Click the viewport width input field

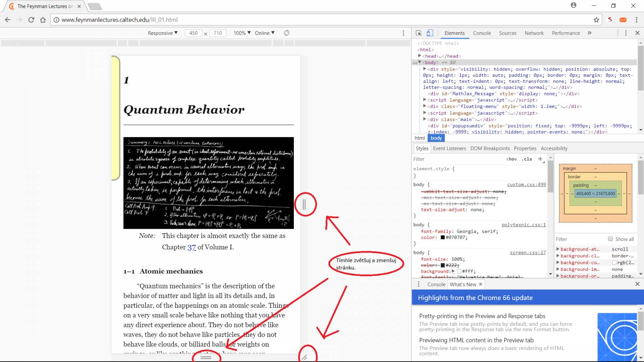pos(194,33)
